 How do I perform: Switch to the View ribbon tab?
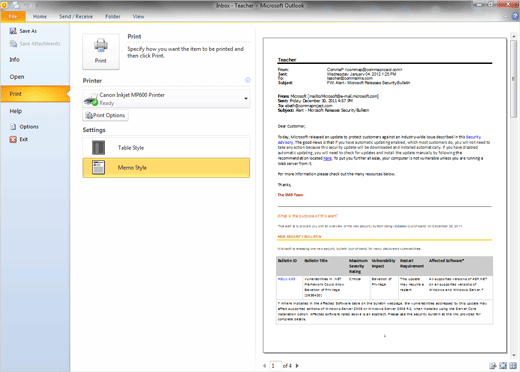tap(138, 16)
